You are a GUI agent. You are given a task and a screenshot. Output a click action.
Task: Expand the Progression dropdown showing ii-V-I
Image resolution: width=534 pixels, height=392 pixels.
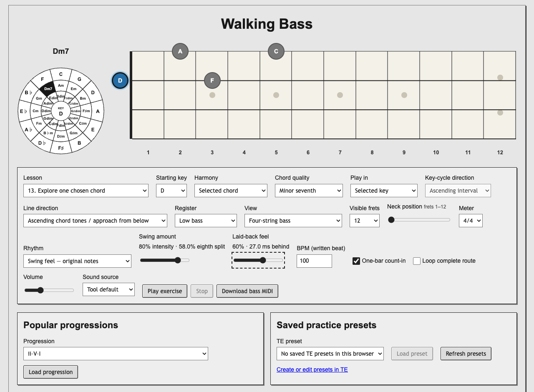(x=116, y=354)
